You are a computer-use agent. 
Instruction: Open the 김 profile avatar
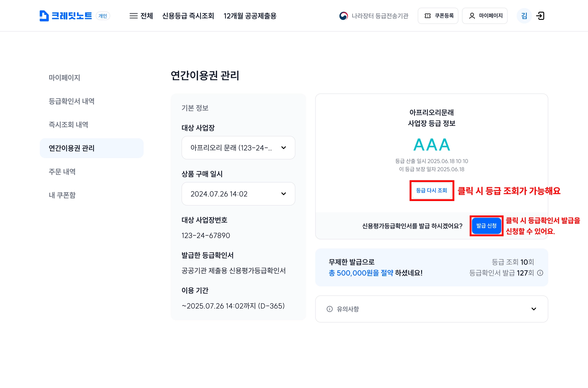click(x=524, y=16)
